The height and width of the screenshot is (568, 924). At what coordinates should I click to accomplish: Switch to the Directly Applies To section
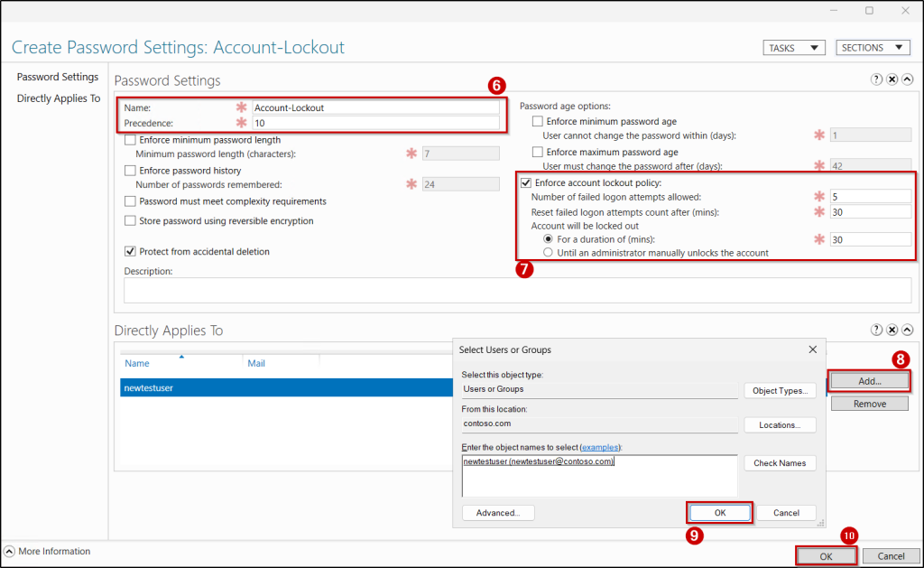(57, 98)
